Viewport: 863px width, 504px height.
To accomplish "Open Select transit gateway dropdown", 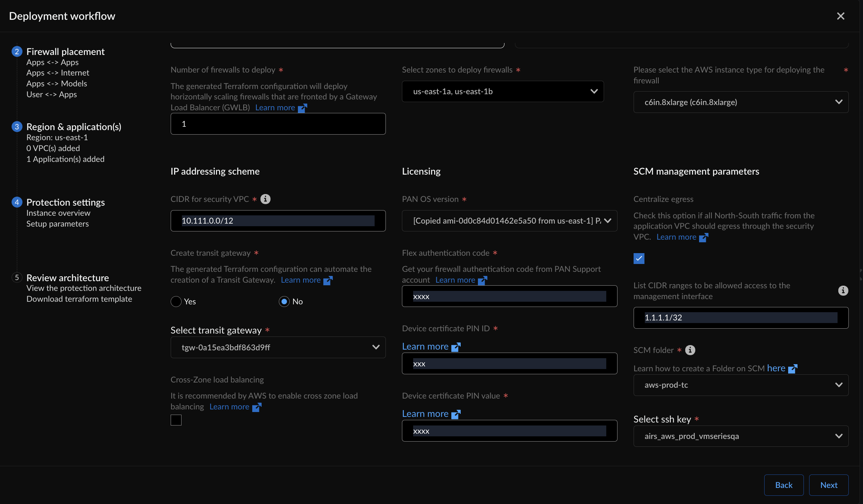I will point(278,347).
